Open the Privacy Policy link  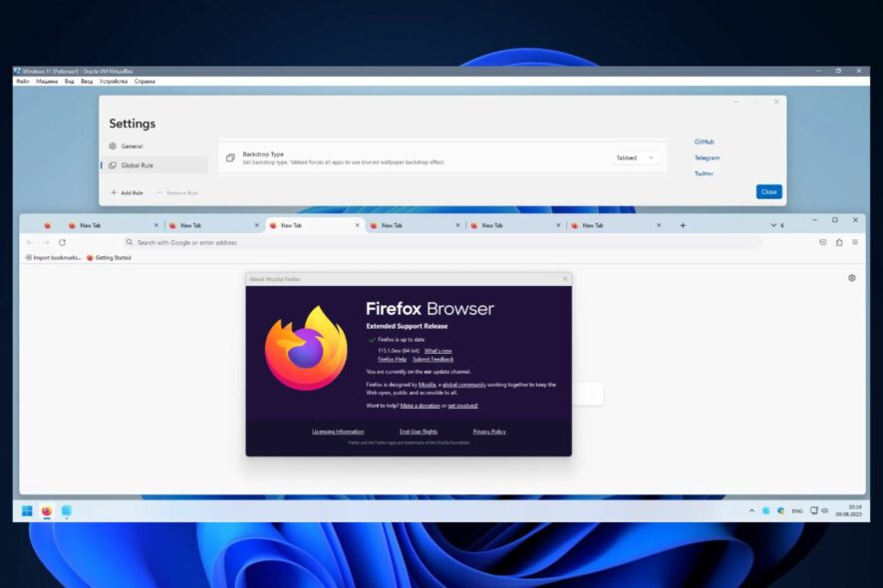(489, 432)
